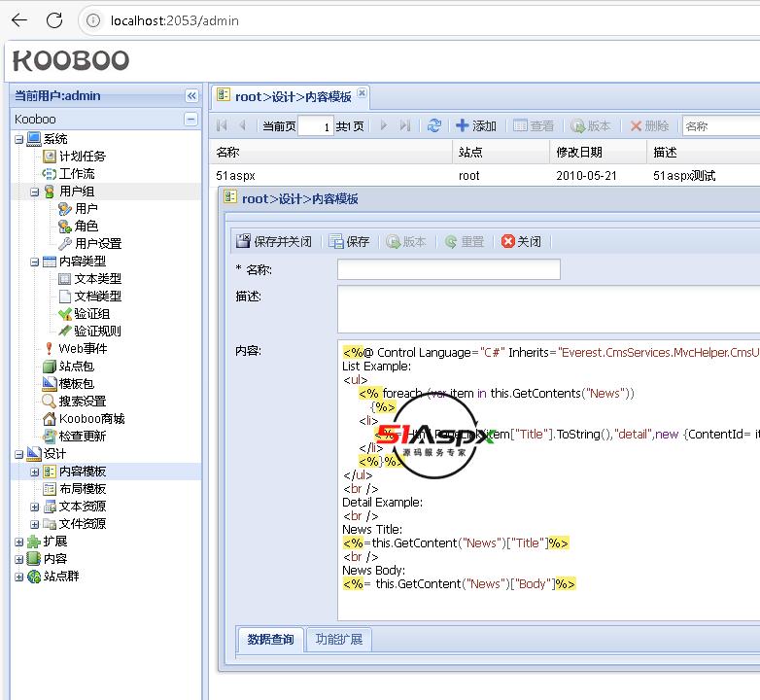Image resolution: width=760 pixels, height=700 pixels.
Task: Expand the 文件资源 tree node
Action: click(x=34, y=524)
